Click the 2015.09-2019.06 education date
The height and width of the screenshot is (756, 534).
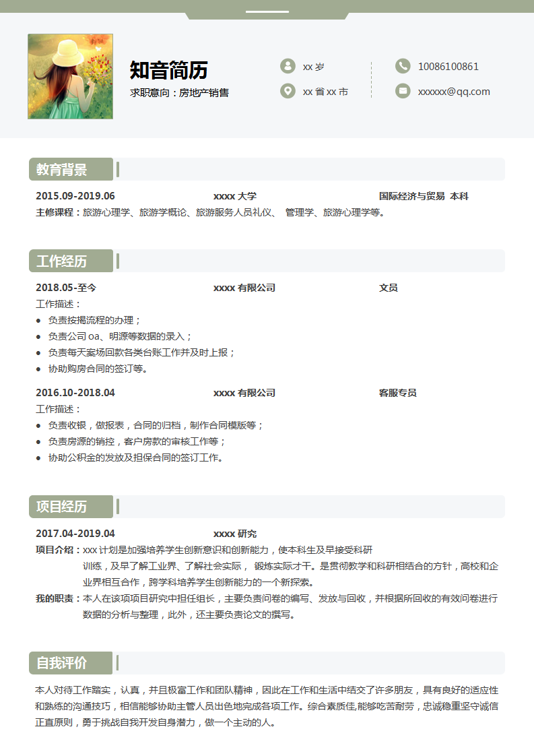(75, 196)
